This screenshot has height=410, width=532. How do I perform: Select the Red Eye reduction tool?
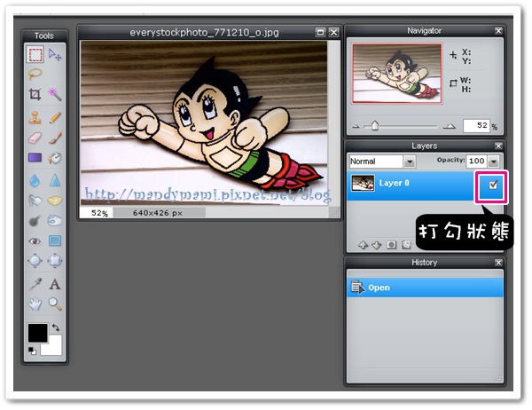click(35, 241)
